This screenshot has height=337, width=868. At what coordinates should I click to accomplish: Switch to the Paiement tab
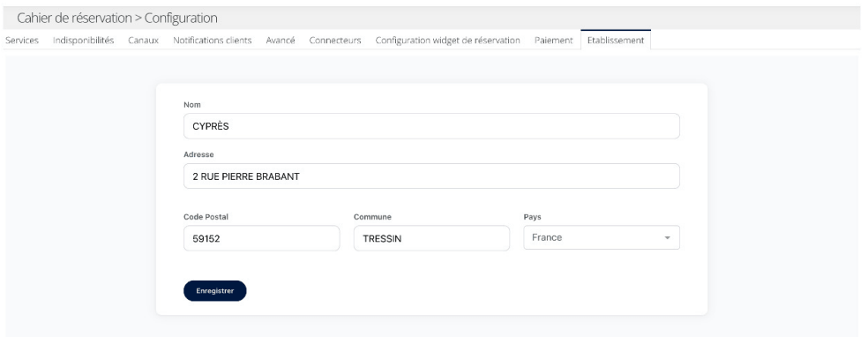[x=554, y=41]
